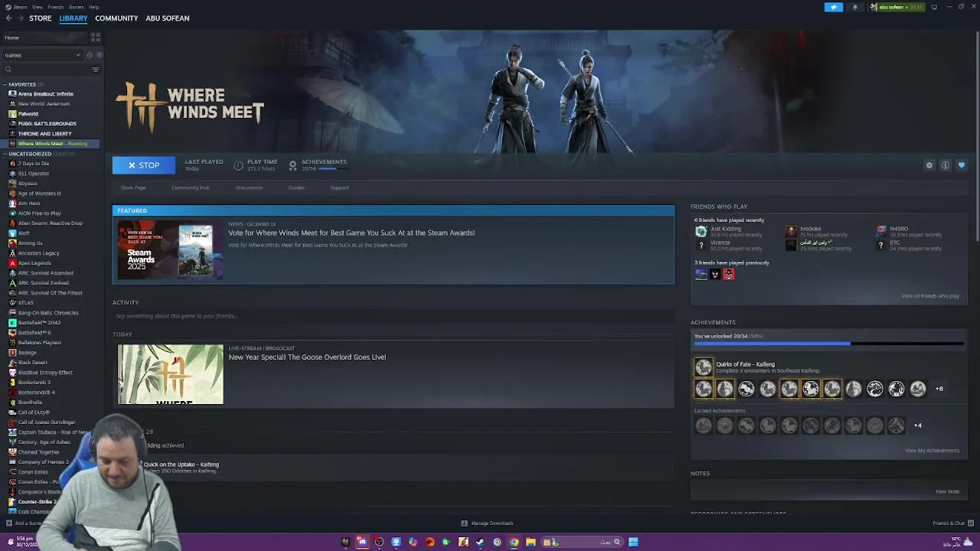
Task: Switch library to grid view icon
Action: point(96,37)
